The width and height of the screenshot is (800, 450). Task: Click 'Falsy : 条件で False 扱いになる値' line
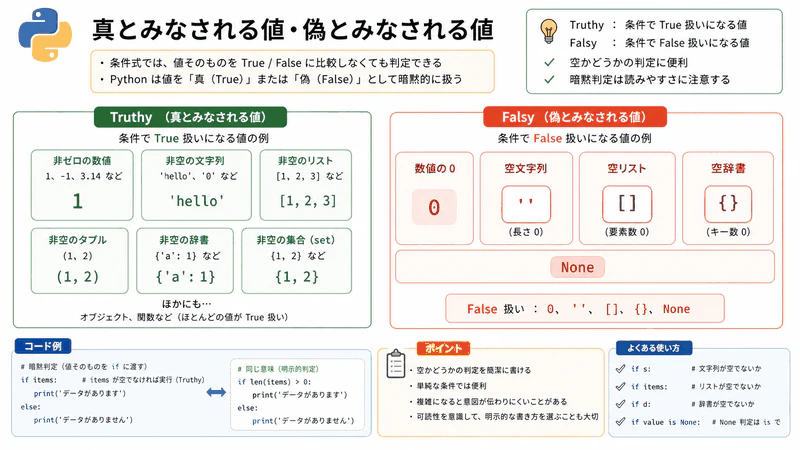(659, 43)
